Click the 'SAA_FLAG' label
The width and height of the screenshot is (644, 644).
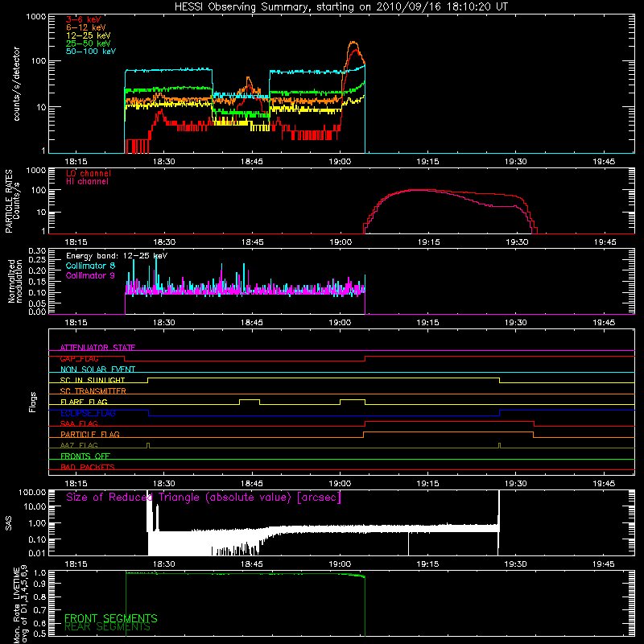[79, 423]
